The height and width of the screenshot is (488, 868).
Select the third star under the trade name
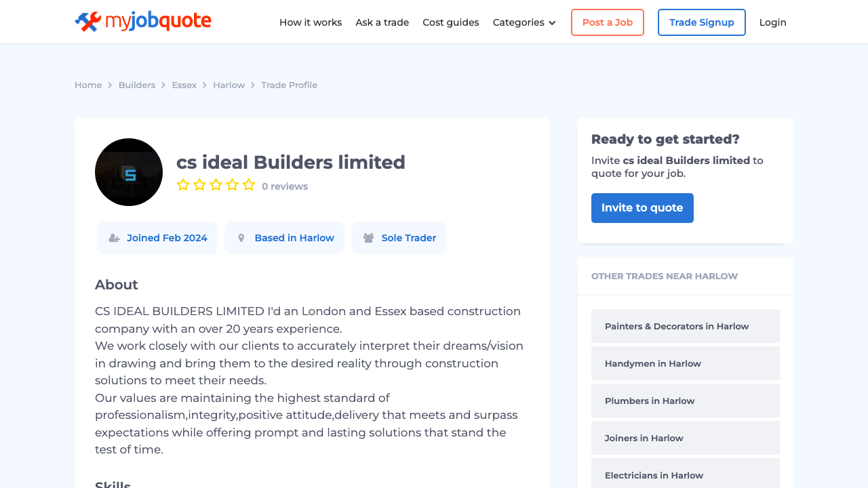(216, 184)
